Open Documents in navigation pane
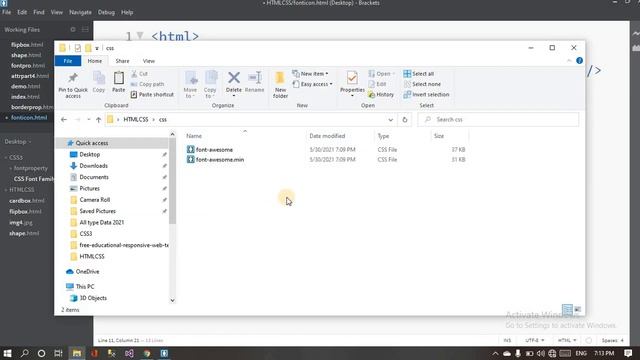 (94, 177)
